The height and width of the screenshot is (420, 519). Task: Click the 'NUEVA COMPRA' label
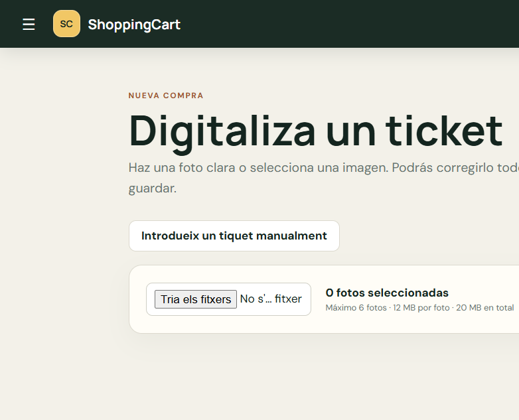point(166,96)
